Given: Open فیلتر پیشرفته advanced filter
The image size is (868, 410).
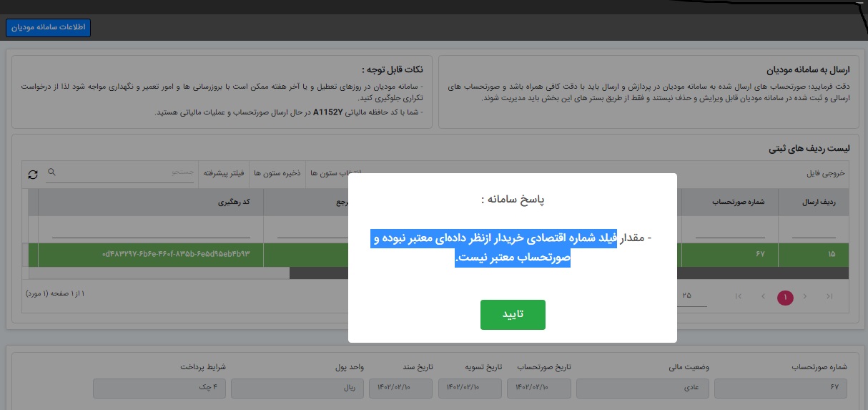Looking at the screenshot, I should (225, 174).
